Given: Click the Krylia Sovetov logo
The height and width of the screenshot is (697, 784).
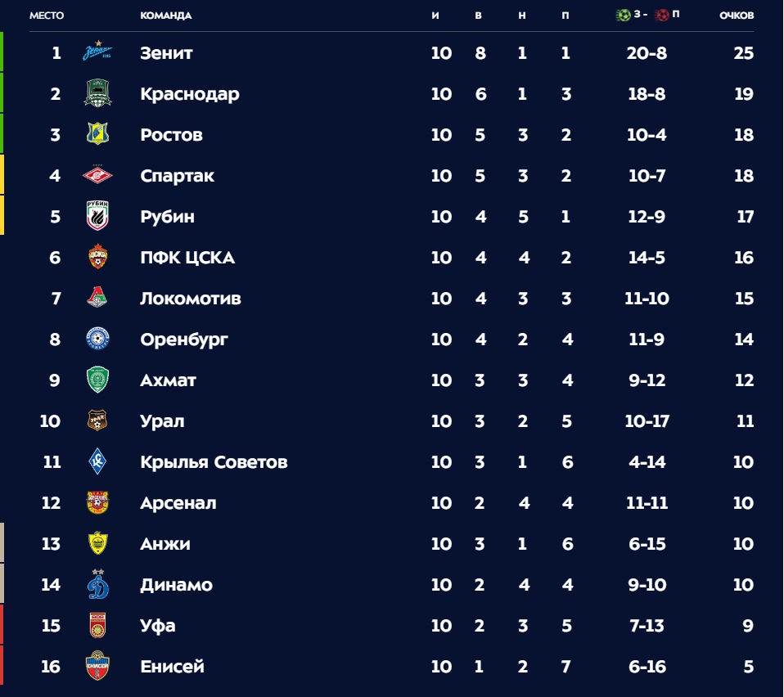Looking at the screenshot, I should [98, 462].
